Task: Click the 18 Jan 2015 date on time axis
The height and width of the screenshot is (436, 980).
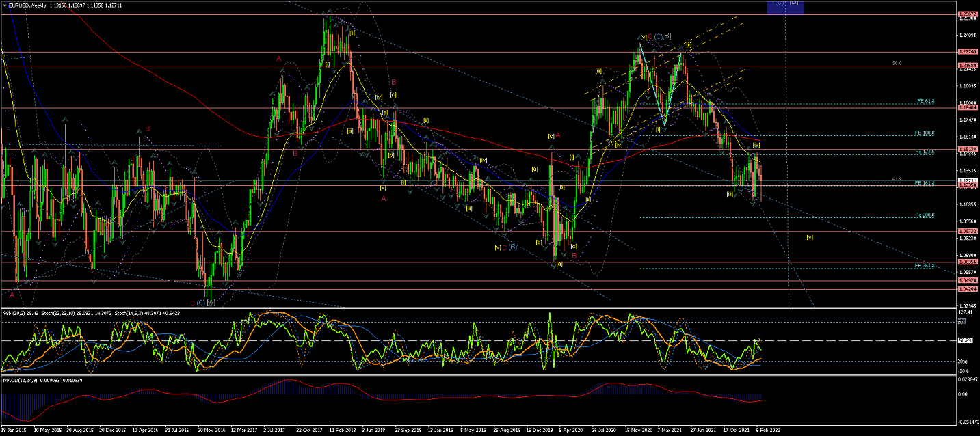Action: [14, 431]
